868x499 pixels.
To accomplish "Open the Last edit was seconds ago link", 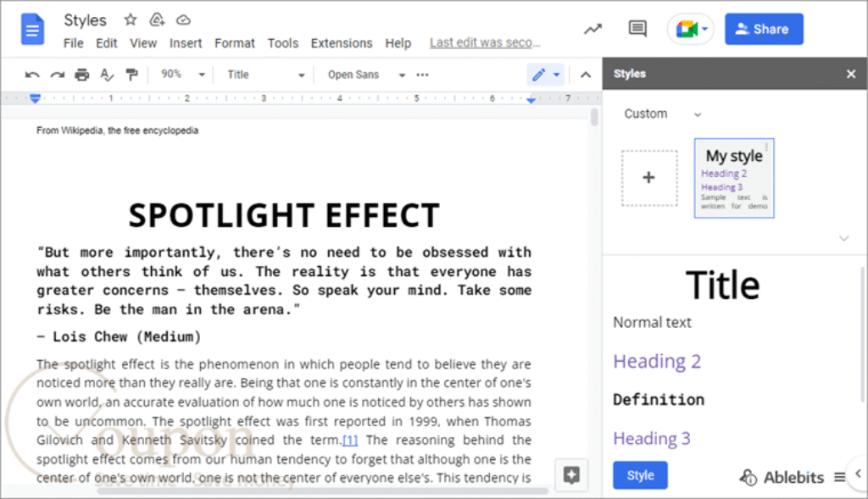I will click(x=484, y=42).
